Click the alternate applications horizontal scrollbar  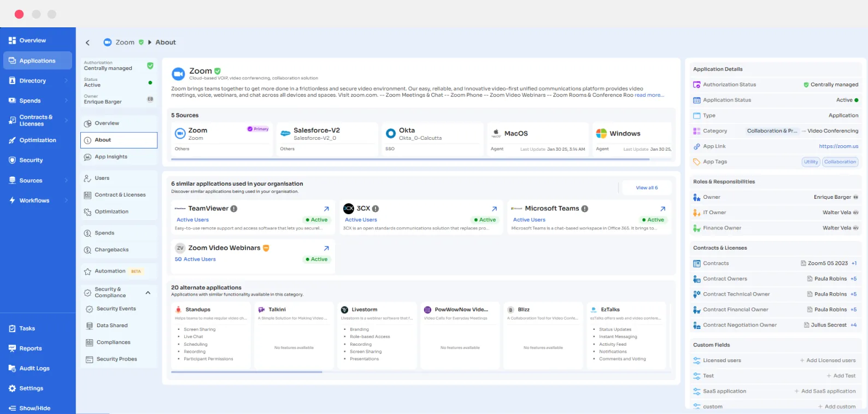coord(247,372)
